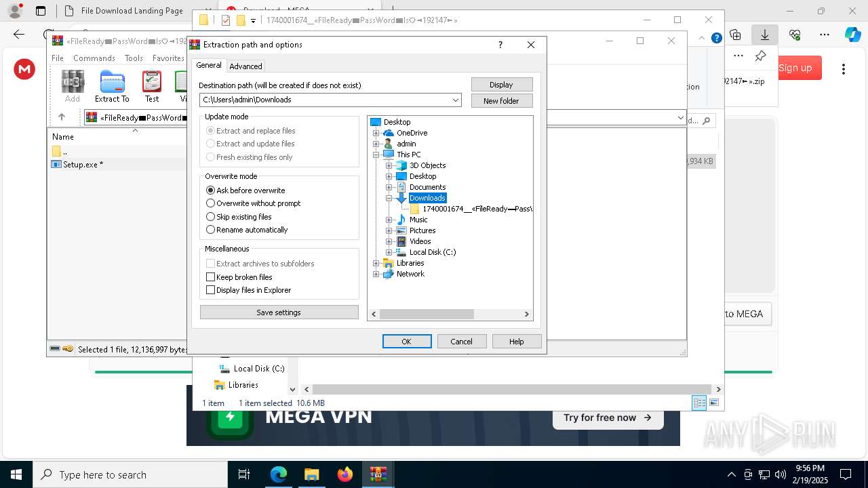Open the notification center icon
Image resolution: width=868 pixels, height=488 pixels.
click(846, 474)
